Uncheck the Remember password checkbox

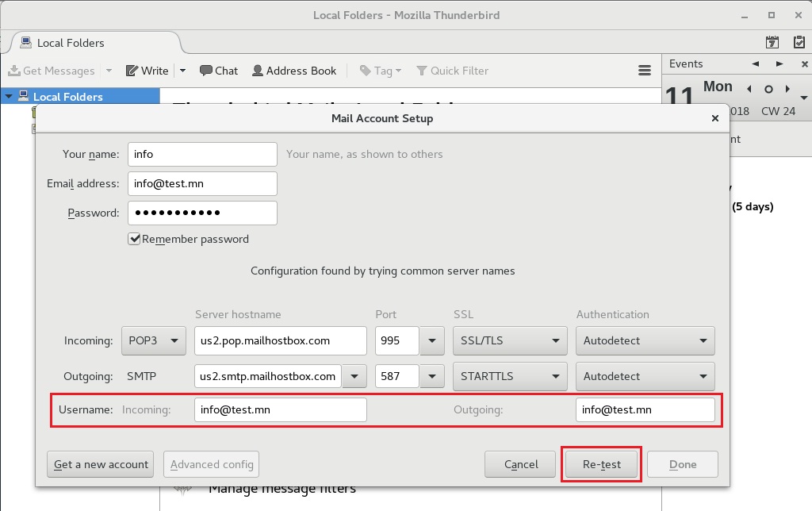(134, 239)
